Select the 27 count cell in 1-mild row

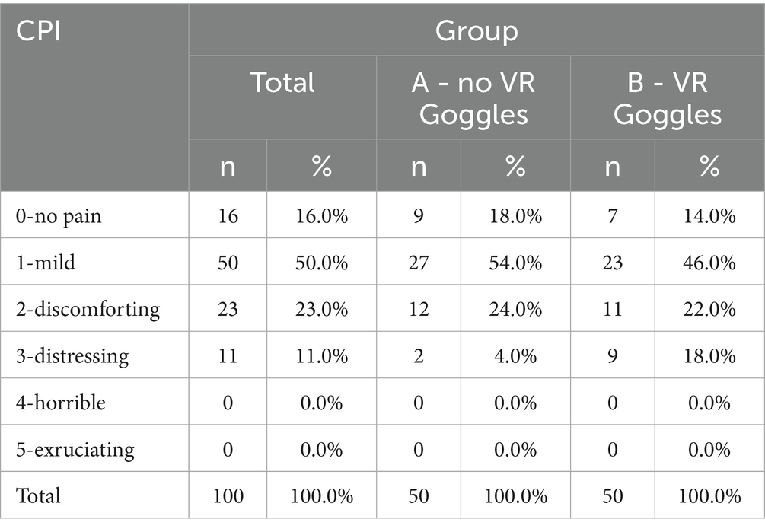418,263
